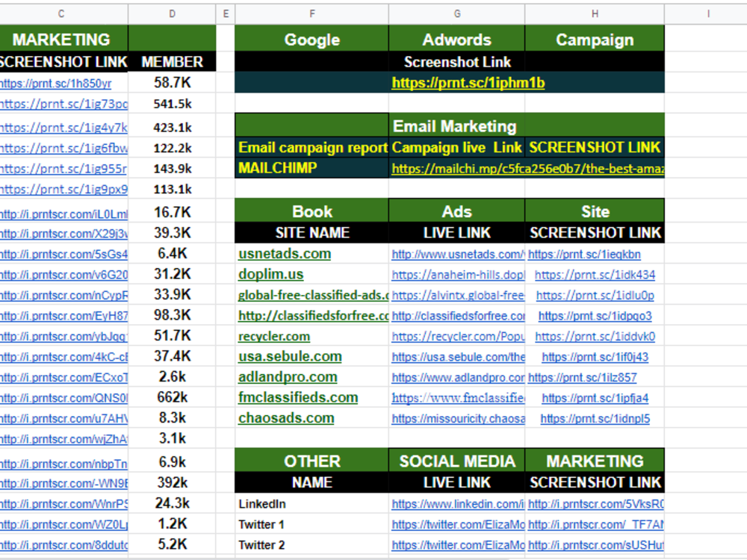This screenshot has width=747, height=560.
Task: Click the member count cell 98.3K
Action: point(172,315)
